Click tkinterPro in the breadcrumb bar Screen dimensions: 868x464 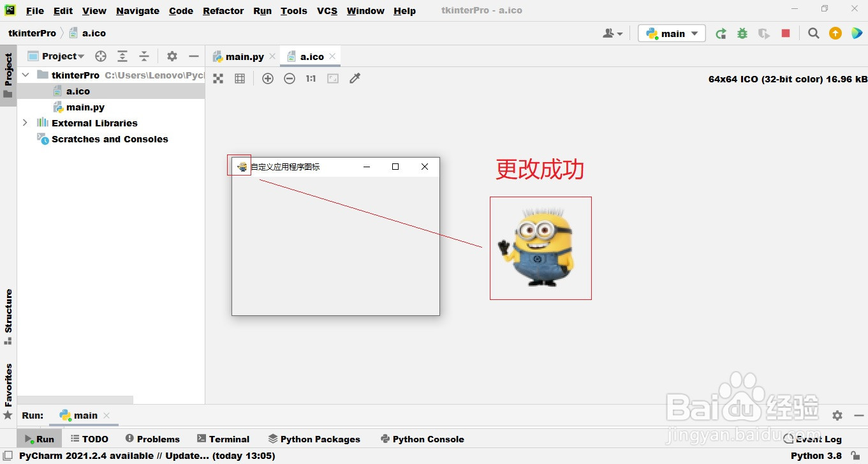[32, 33]
